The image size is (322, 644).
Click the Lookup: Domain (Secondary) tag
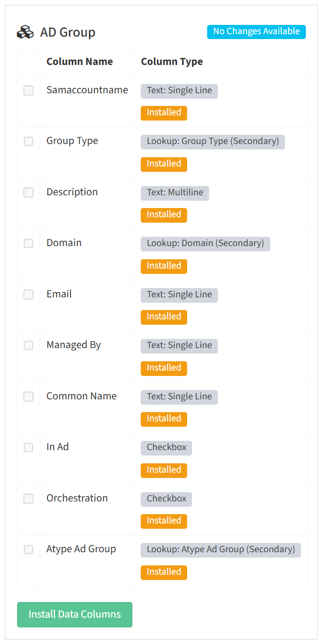pos(205,244)
